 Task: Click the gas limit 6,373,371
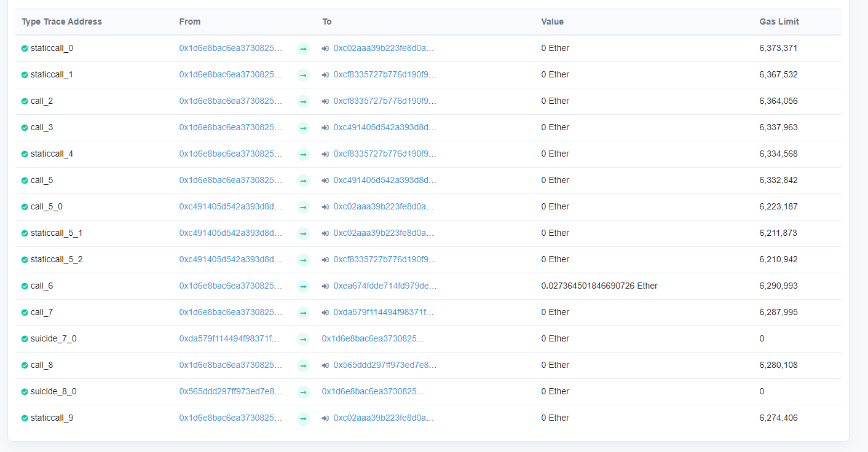(x=778, y=48)
